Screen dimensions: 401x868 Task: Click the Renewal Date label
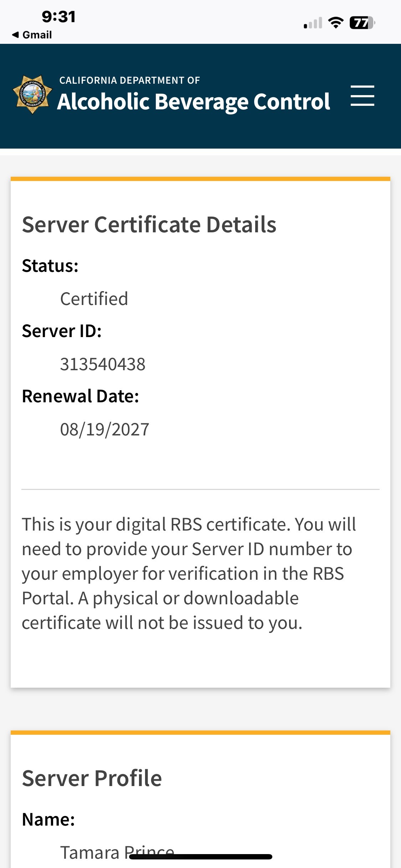(x=80, y=396)
